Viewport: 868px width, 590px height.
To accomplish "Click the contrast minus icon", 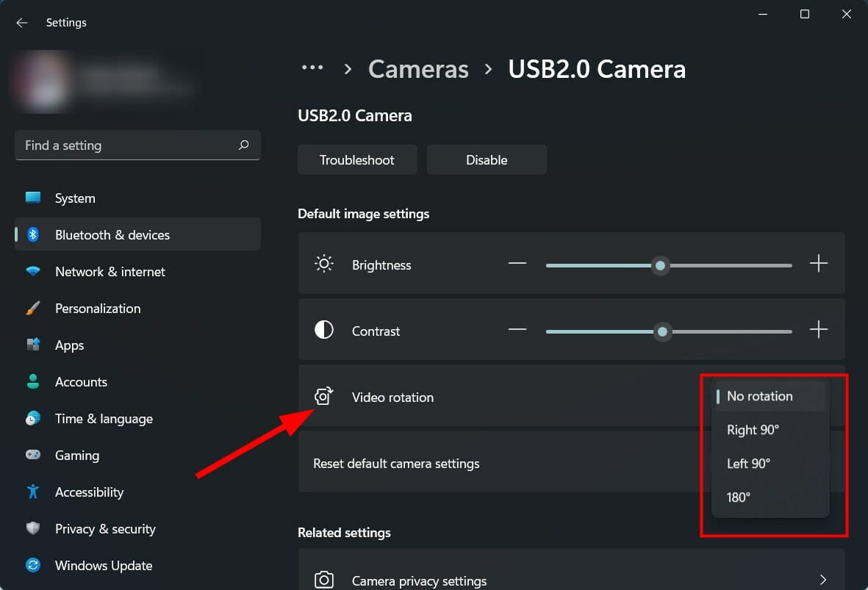I will point(517,331).
